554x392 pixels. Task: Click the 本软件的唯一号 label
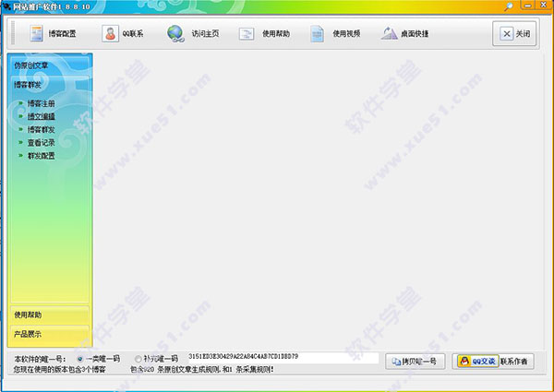click(x=40, y=360)
